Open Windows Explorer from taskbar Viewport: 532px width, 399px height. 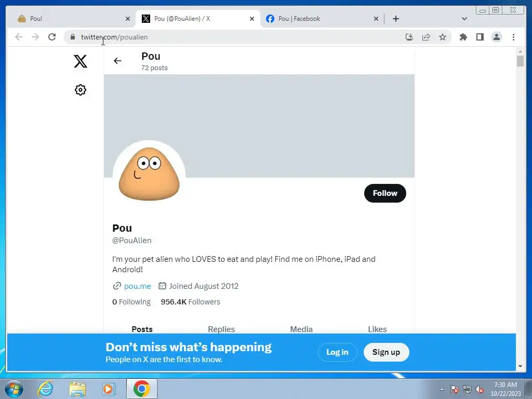(x=77, y=389)
